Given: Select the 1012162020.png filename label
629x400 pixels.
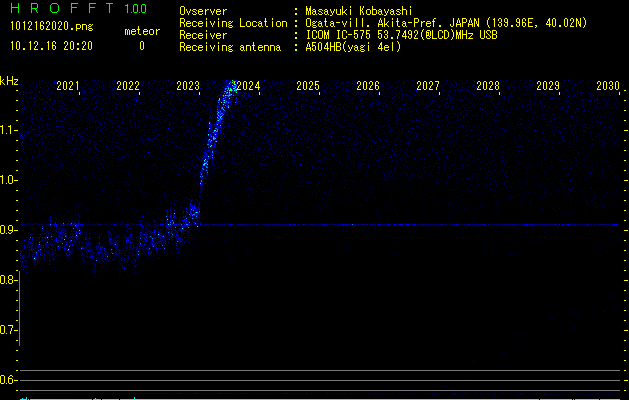Looking at the screenshot, I should pyautogui.click(x=50, y=26).
